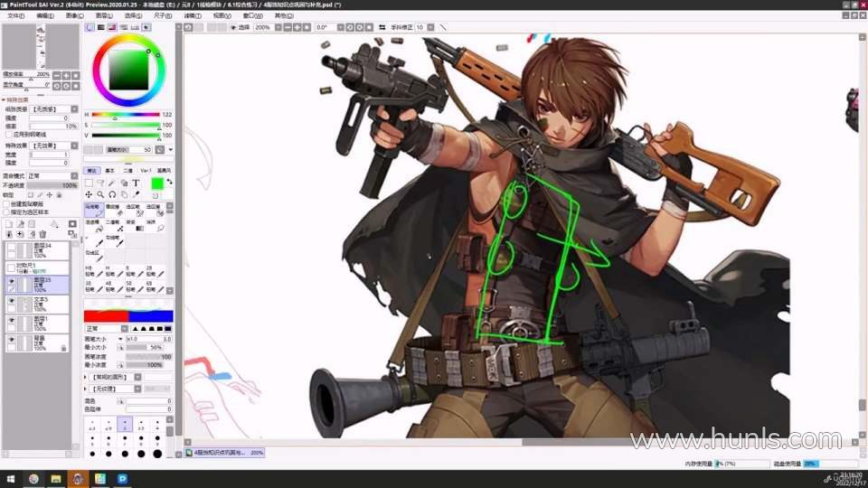This screenshot has height=488, width=868.
Task: Zoom in with the toolbar plus button
Action: 297,27
